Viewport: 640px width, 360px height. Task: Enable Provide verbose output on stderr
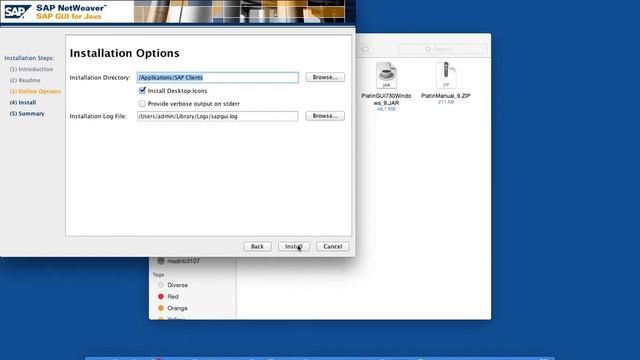click(142, 104)
